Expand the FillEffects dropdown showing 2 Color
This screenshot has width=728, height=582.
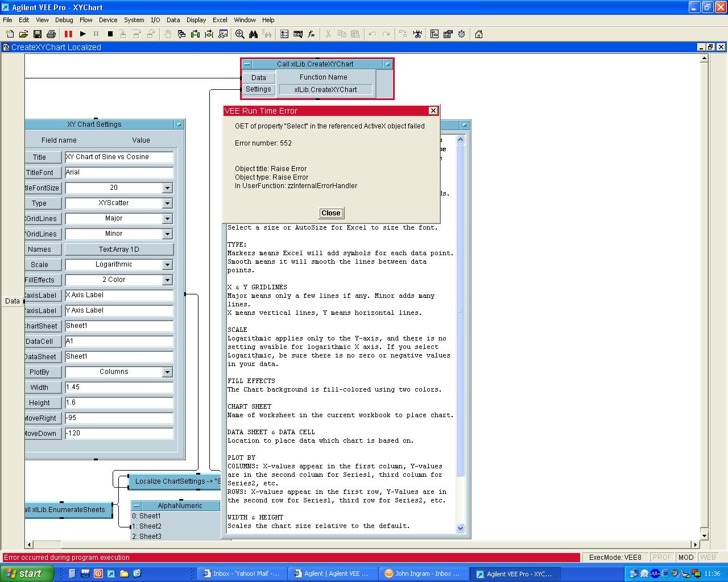[167, 280]
